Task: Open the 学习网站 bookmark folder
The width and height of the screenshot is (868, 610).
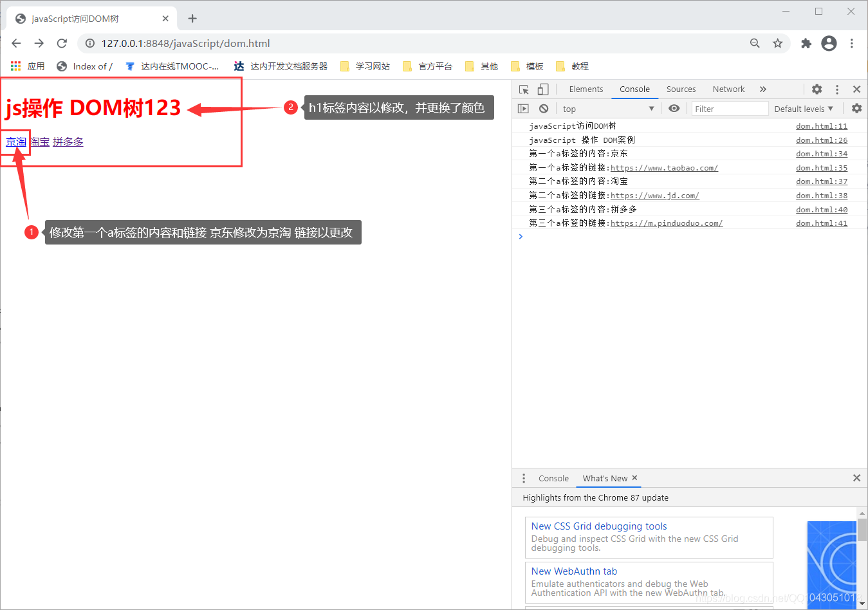Action: click(x=365, y=66)
